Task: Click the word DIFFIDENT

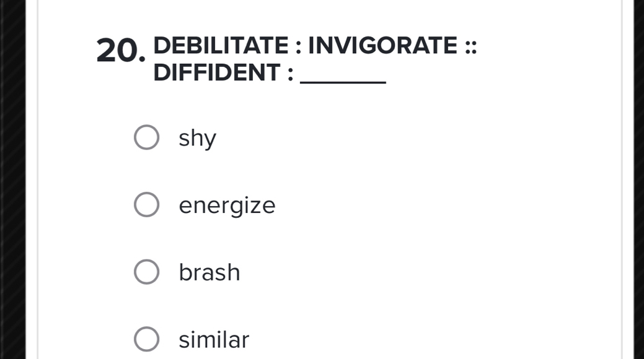Action: click(x=217, y=72)
